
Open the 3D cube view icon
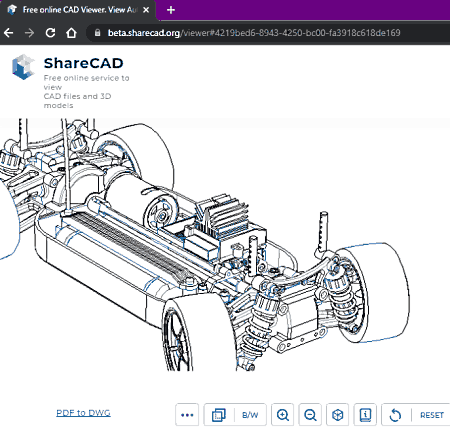338,415
